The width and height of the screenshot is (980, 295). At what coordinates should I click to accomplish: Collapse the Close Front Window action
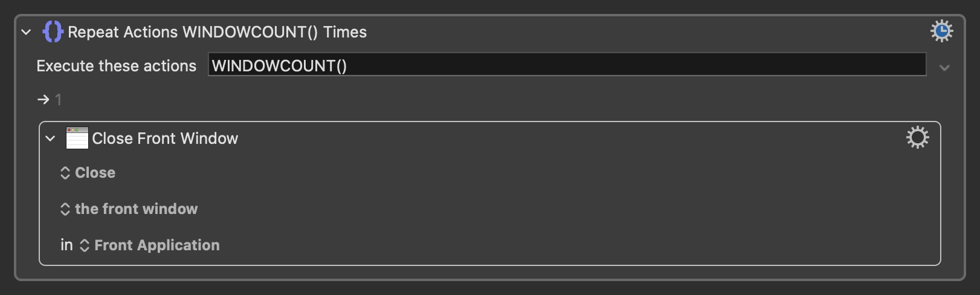(51, 138)
